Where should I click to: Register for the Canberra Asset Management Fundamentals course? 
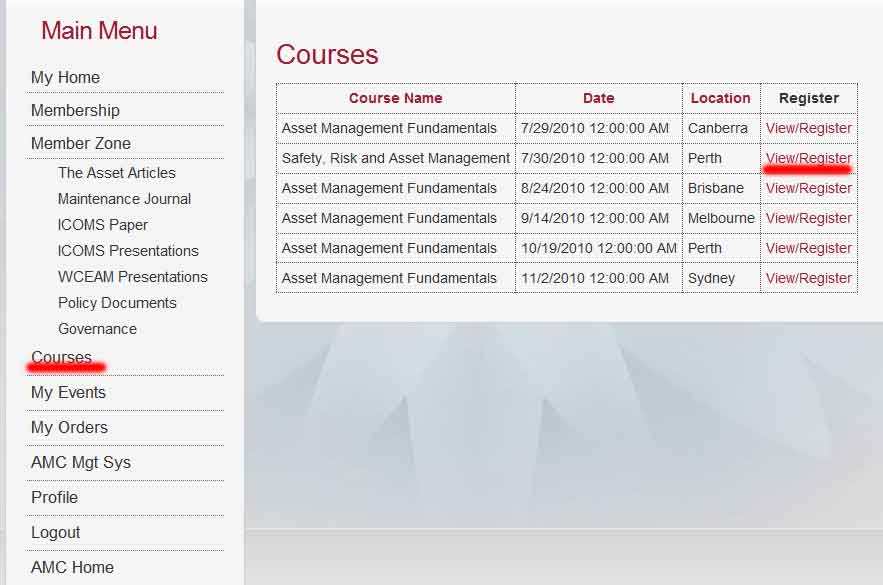pos(808,128)
